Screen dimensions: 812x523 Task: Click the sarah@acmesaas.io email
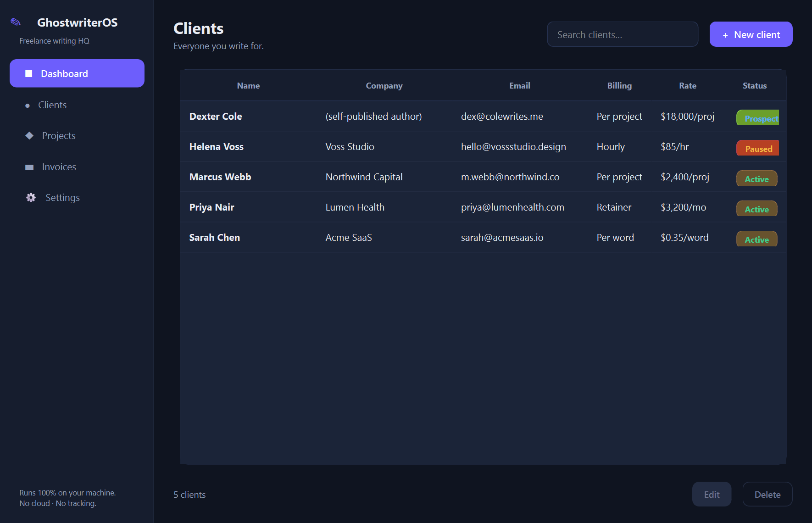point(502,238)
